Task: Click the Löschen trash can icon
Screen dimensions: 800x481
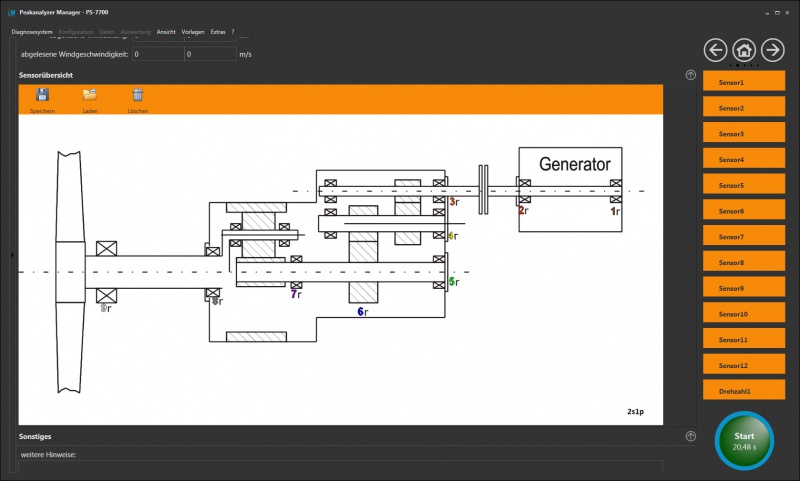Action: pos(138,95)
